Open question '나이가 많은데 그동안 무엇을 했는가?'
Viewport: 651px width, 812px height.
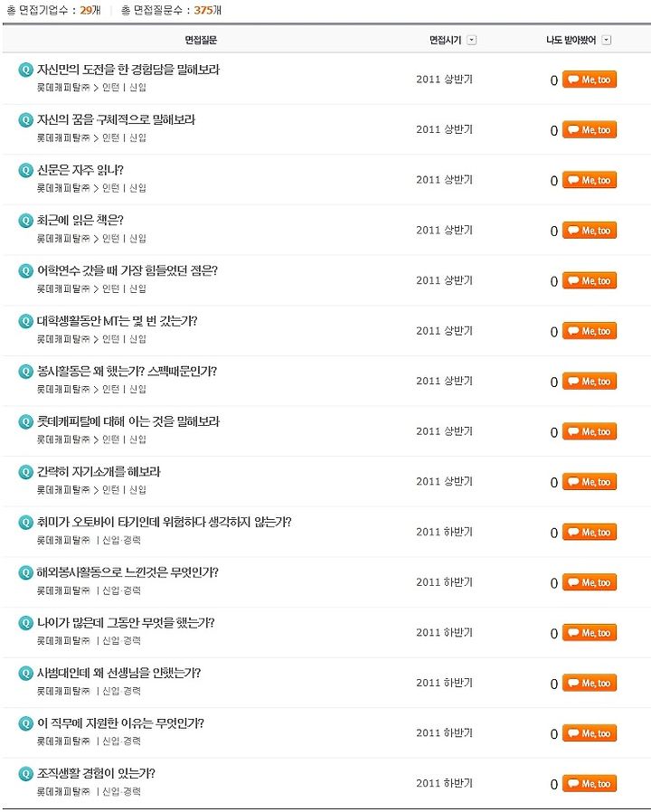pyautogui.click(x=126, y=622)
